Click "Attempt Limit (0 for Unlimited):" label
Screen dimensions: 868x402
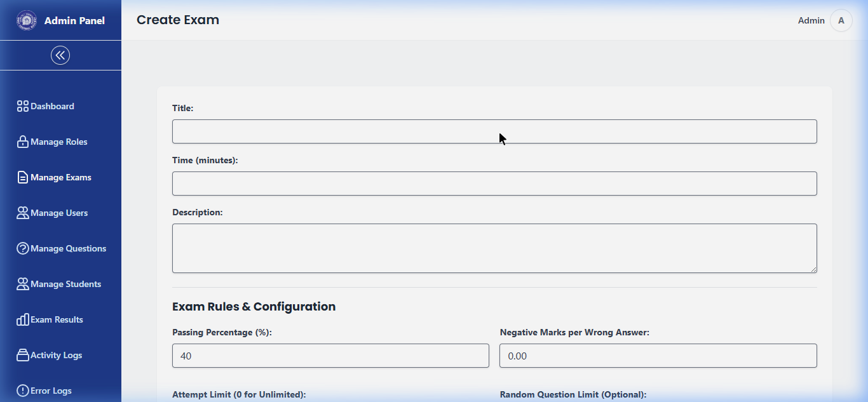239,394
